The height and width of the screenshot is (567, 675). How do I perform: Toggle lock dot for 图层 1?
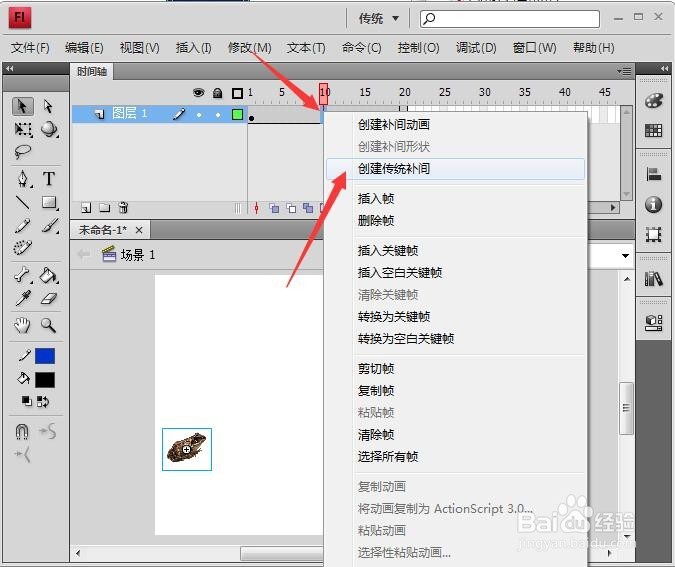218,115
